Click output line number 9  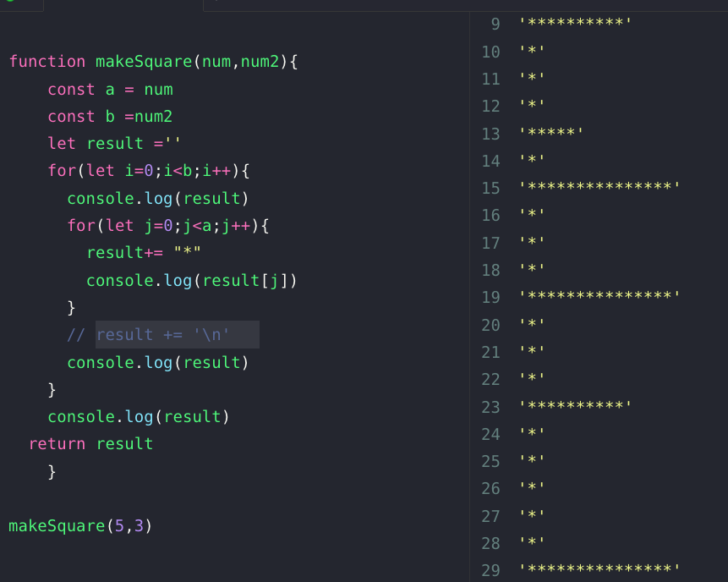[x=495, y=25]
